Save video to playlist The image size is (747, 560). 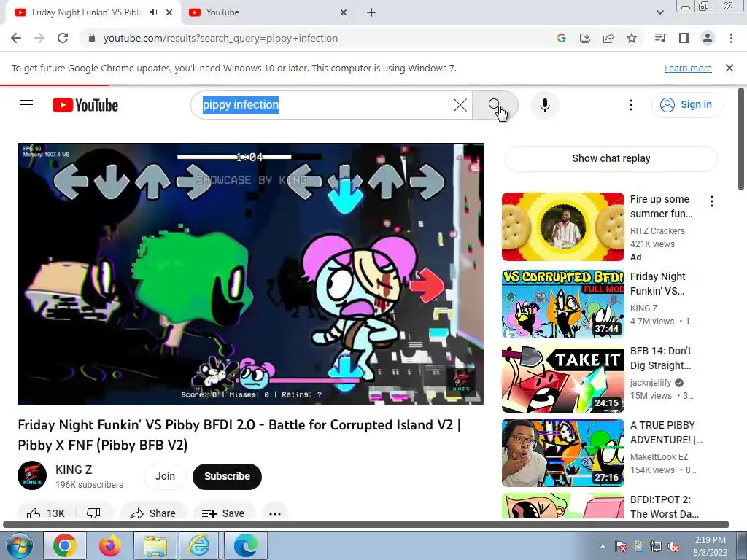(x=223, y=513)
